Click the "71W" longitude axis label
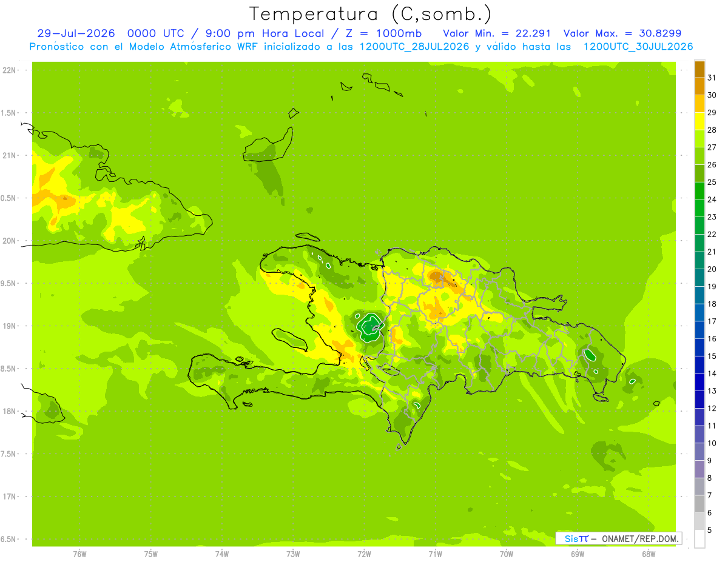 [435, 554]
